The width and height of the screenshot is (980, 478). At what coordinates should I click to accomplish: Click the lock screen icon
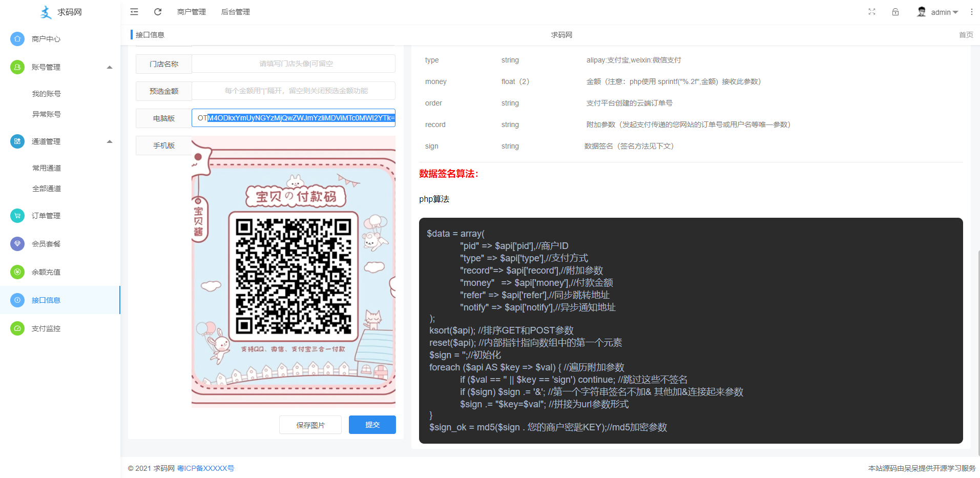(x=895, y=12)
